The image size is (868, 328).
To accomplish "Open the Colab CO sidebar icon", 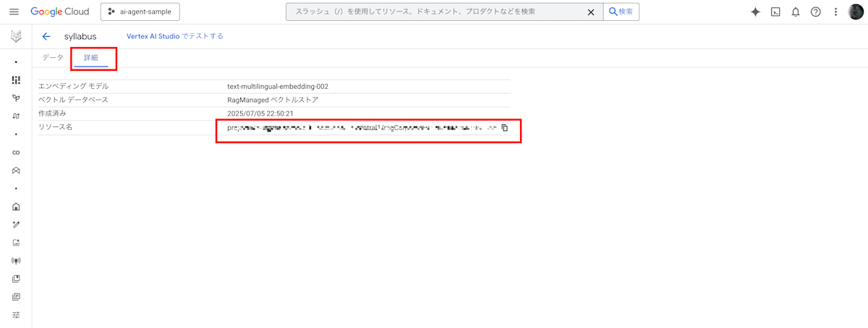I will point(16,152).
